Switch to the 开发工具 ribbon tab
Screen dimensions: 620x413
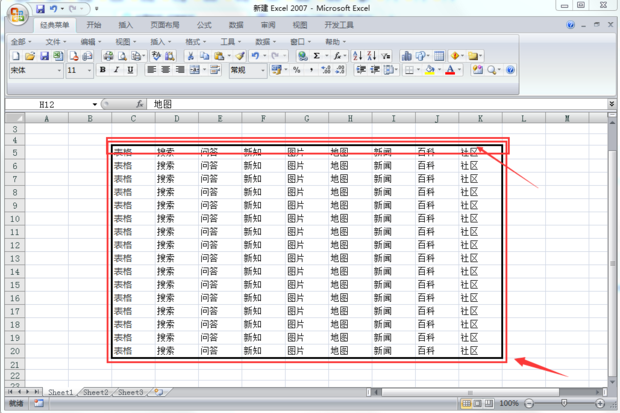(339, 25)
